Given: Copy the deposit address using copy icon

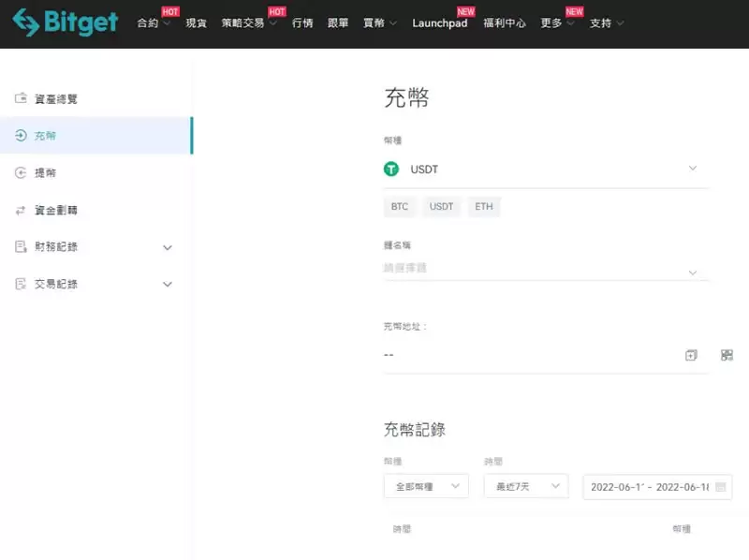Looking at the screenshot, I should coord(691,355).
